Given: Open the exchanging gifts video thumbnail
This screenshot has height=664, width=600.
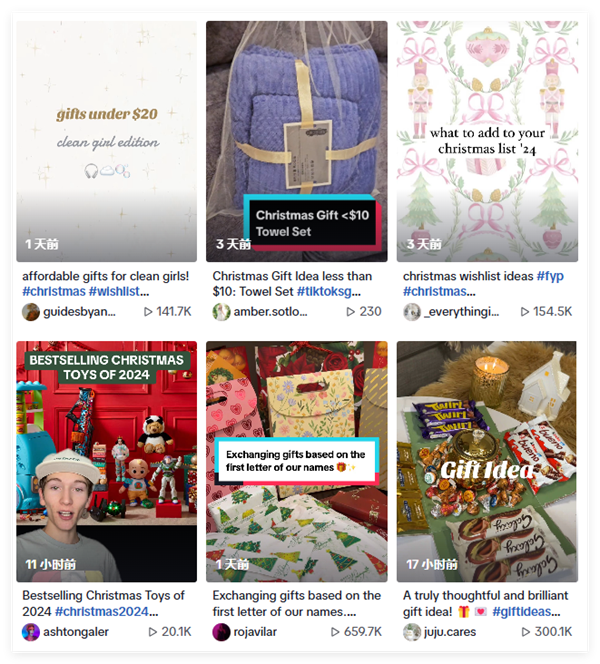Looking at the screenshot, I should point(296,462).
